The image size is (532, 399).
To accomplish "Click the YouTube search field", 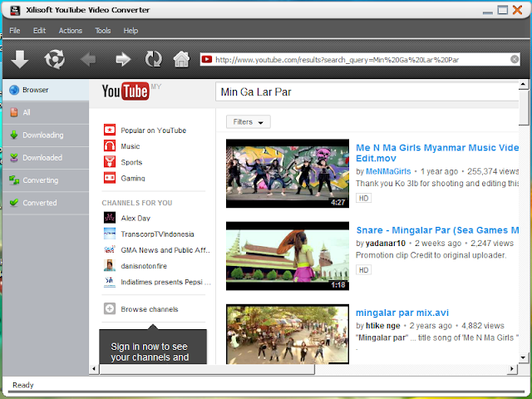I will [367, 92].
